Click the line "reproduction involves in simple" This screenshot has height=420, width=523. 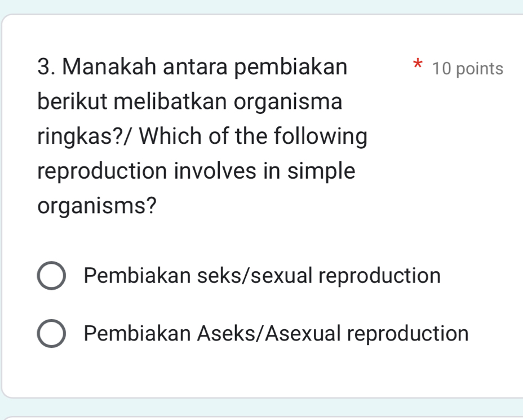(x=197, y=171)
